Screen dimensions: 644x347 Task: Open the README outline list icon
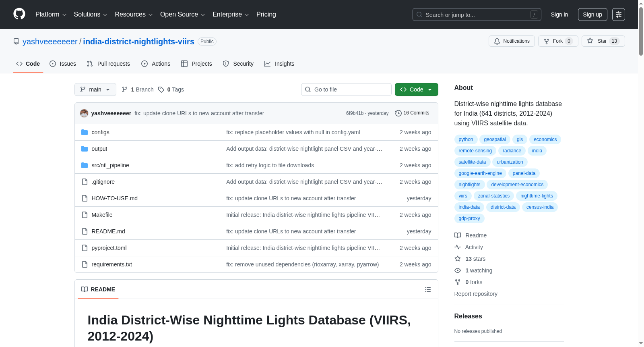tap(428, 289)
